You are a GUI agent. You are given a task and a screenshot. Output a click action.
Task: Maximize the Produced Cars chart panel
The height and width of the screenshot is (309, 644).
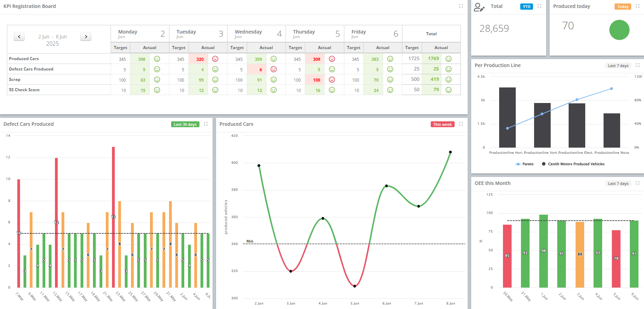click(x=461, y=124)
